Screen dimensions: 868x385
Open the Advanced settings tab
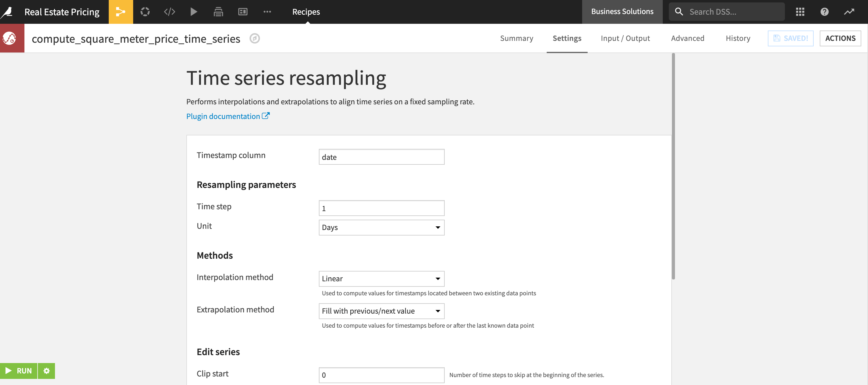pos(687,38)
